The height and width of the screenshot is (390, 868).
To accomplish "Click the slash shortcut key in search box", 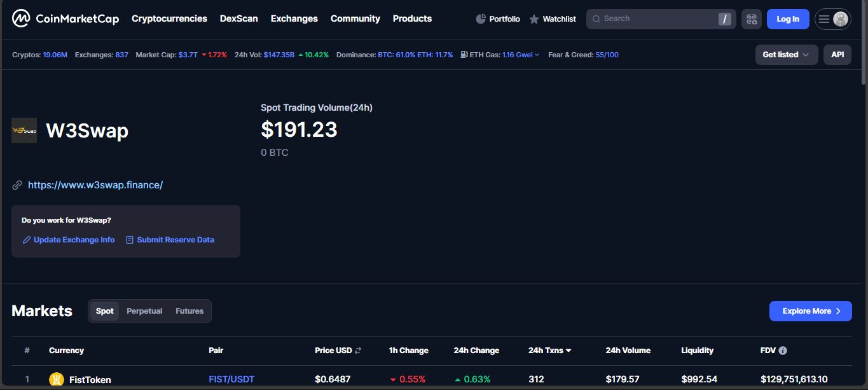I will [x=725, y=19].
